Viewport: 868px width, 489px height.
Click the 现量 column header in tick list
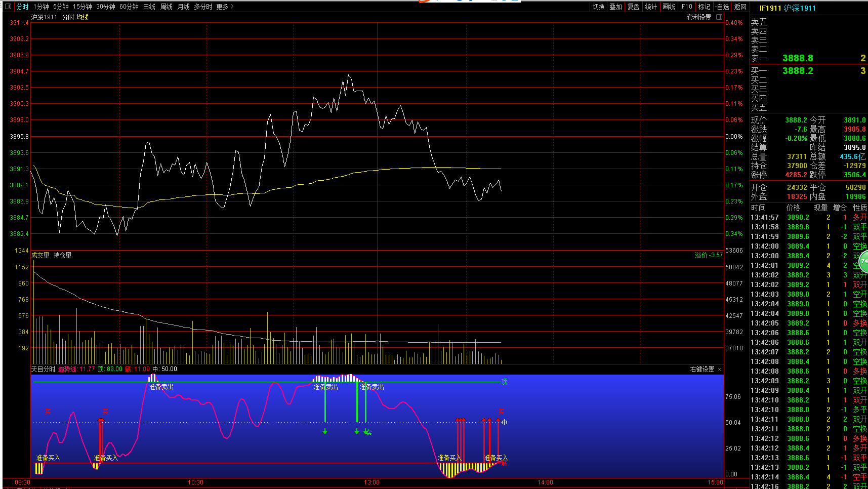(820, 208)
